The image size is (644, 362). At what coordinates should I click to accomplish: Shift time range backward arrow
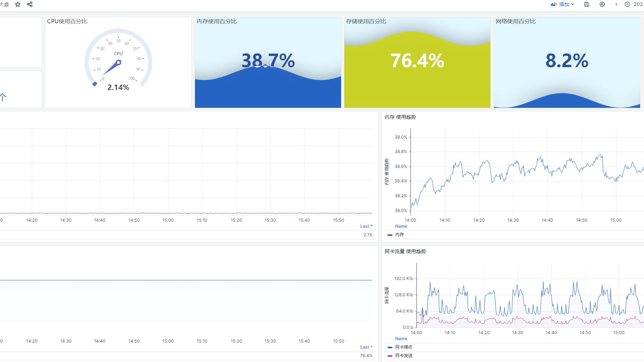(x=616, y=4)
